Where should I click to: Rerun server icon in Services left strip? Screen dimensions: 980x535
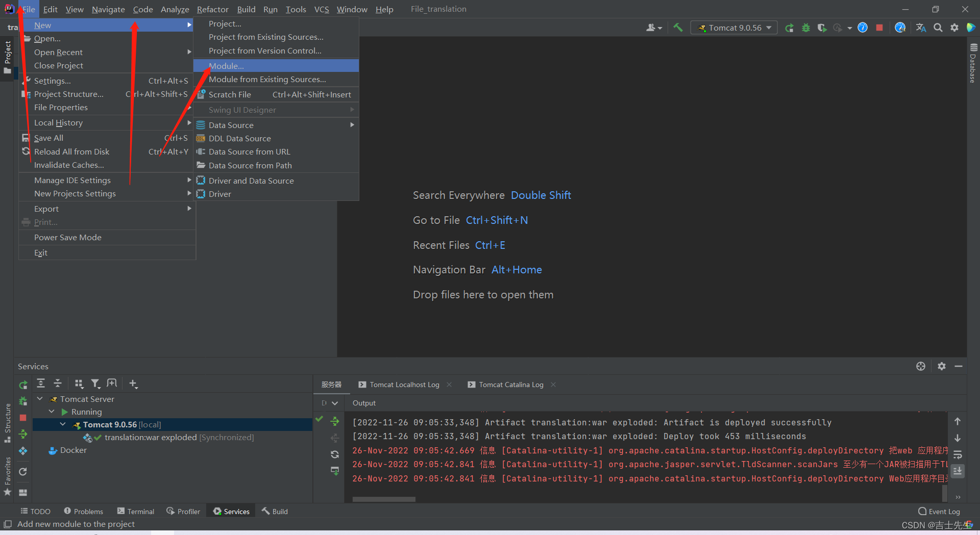[23, 385]
